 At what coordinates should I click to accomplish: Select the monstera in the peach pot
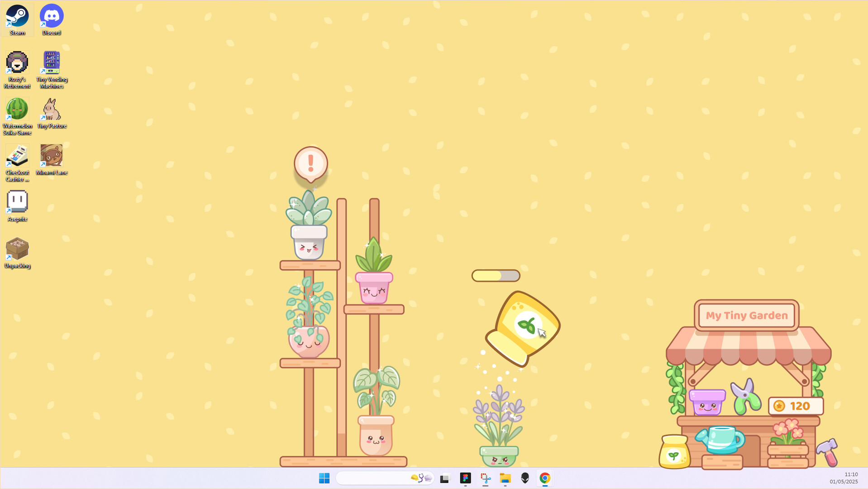coord(376,411)
